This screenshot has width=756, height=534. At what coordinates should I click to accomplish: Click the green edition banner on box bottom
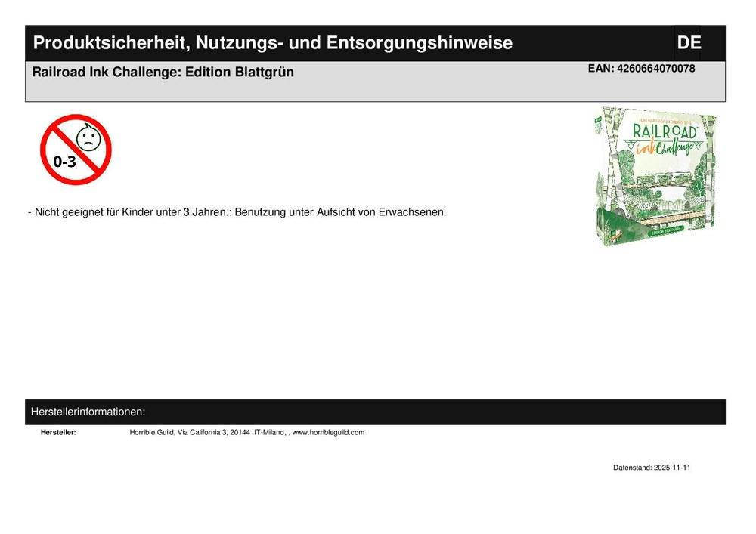pyautogui.click(x=668, y=232)
